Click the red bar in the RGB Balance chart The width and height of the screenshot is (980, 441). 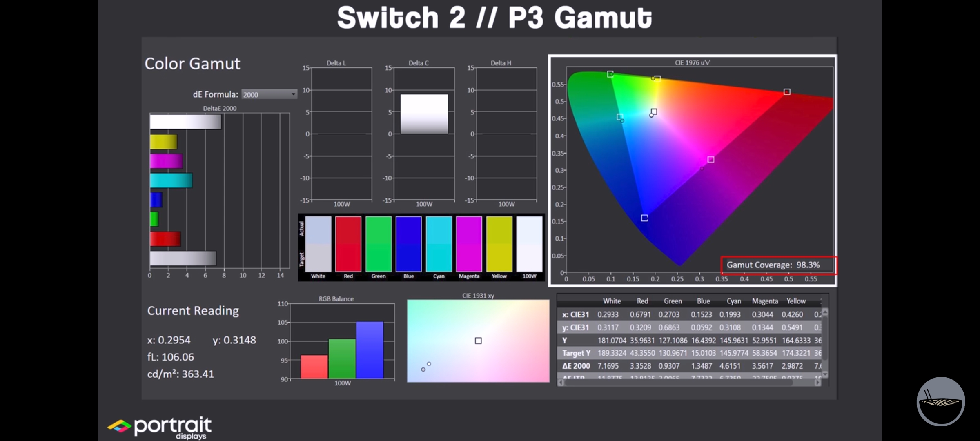point(314,367)
